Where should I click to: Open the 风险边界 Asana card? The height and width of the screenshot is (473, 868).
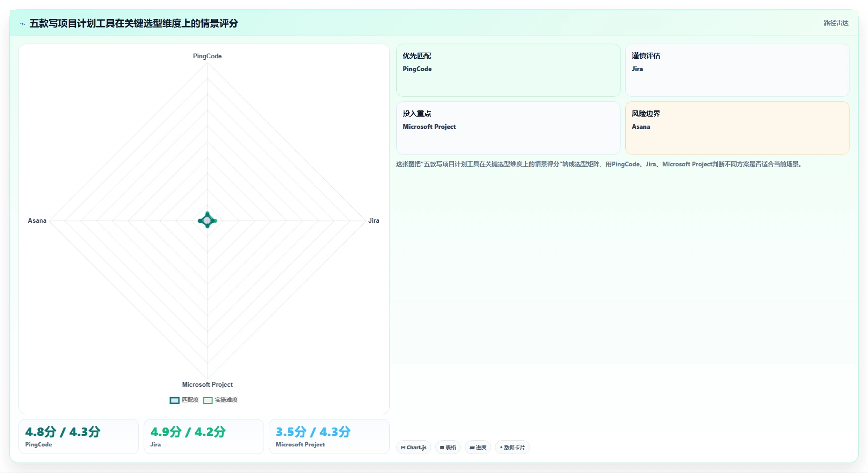(737, 128)
